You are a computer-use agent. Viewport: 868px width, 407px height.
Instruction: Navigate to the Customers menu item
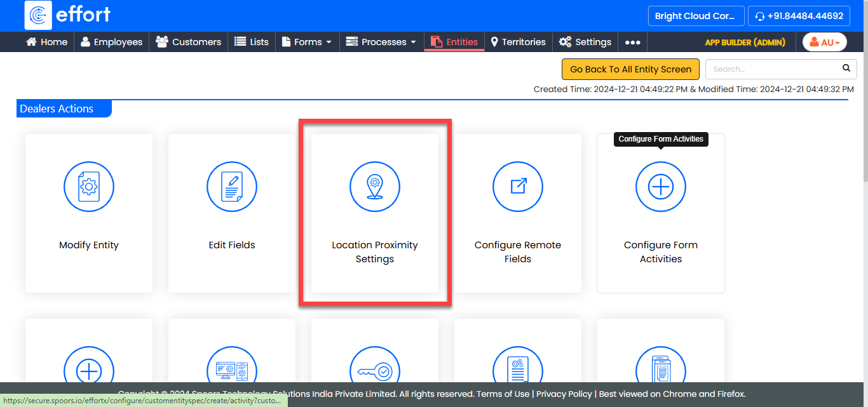[x=189, y=42]
